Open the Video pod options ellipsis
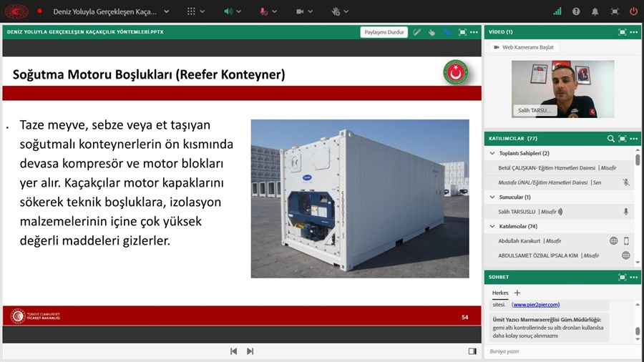The image size is (644, 362). [x=634, y=32]
